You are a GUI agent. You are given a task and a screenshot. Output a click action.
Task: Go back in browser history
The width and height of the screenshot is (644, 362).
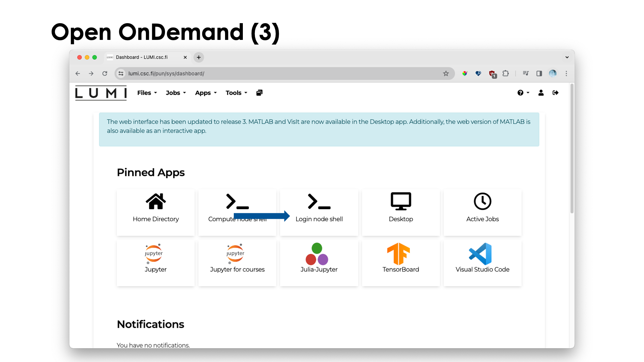(78, 73)
